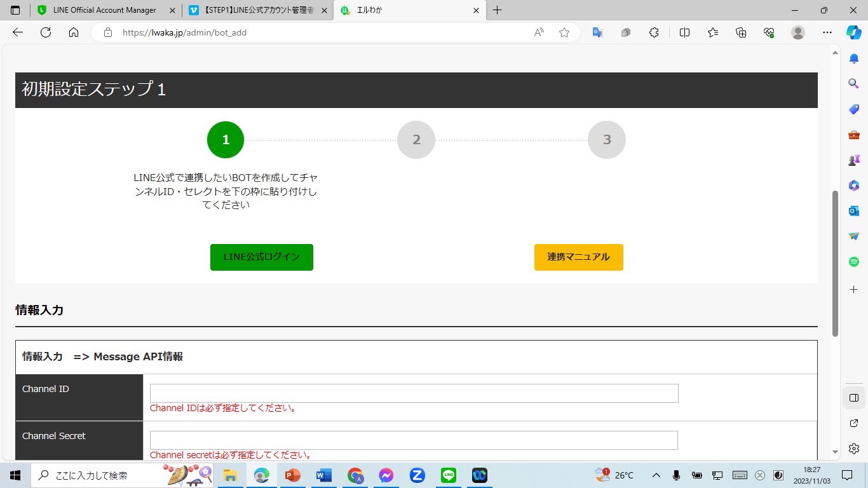Image resolution: width=868 pixels, height=488 pixels.
Task: Open Edge settings and more menu
Action: [x=827, y=32]
